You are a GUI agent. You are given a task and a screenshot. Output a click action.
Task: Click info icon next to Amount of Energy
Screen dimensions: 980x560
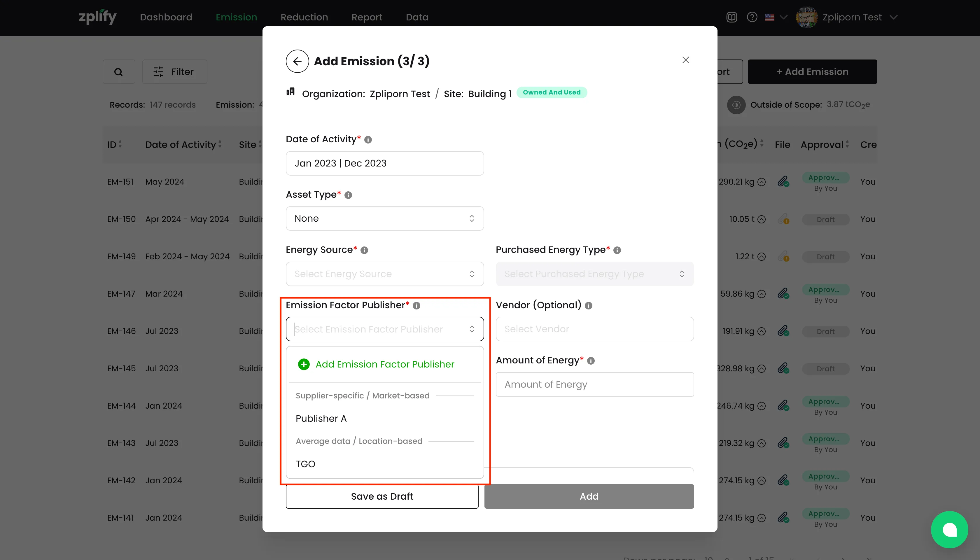[591, 361]
